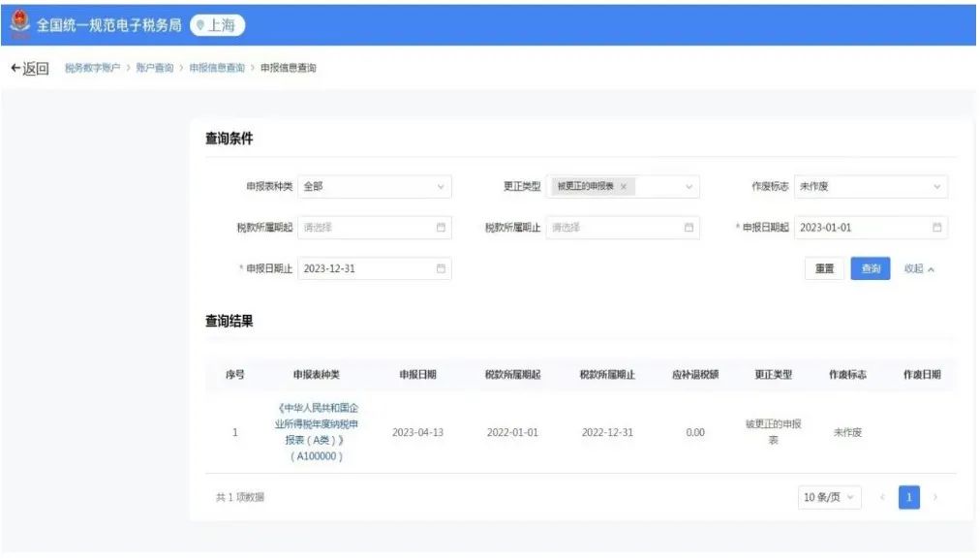Click the 上海 location selector badge
The image size is (980, 559).
pos(218,26)
